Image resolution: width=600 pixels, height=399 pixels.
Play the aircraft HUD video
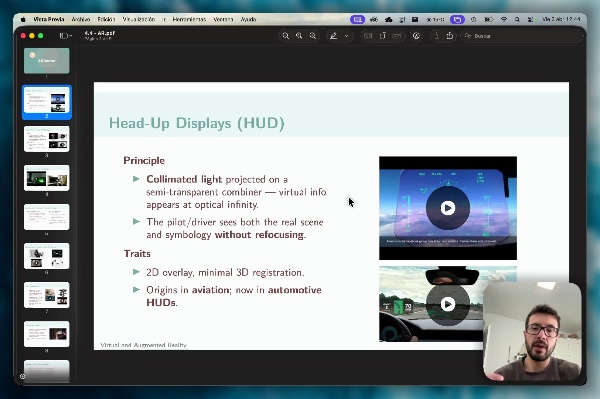[x=448, y=208]
